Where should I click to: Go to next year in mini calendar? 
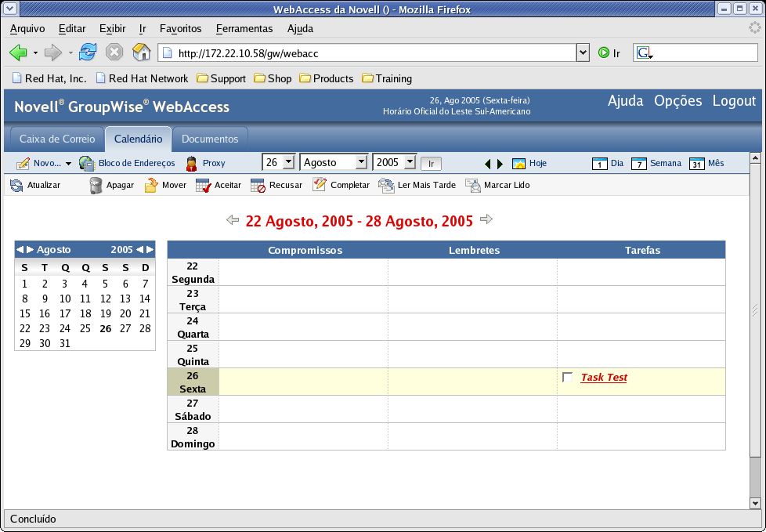pyautogui.click(x=150, y=250)
